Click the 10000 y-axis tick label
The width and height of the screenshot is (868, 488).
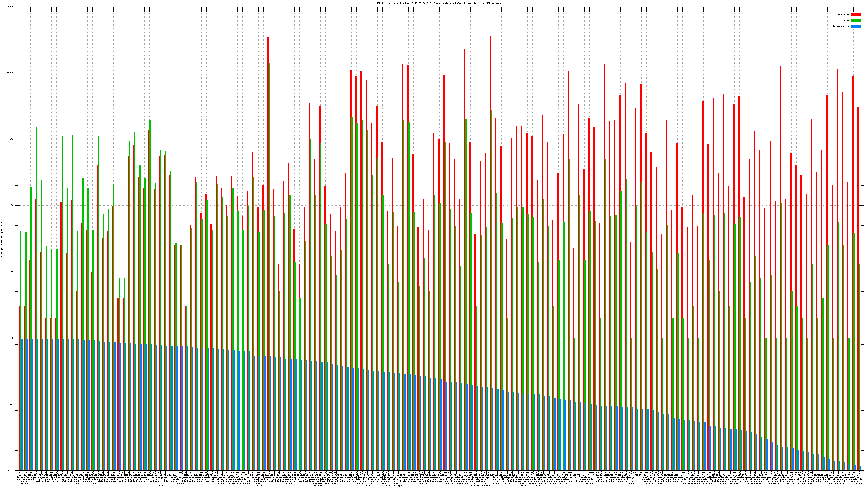coord(11,73)
